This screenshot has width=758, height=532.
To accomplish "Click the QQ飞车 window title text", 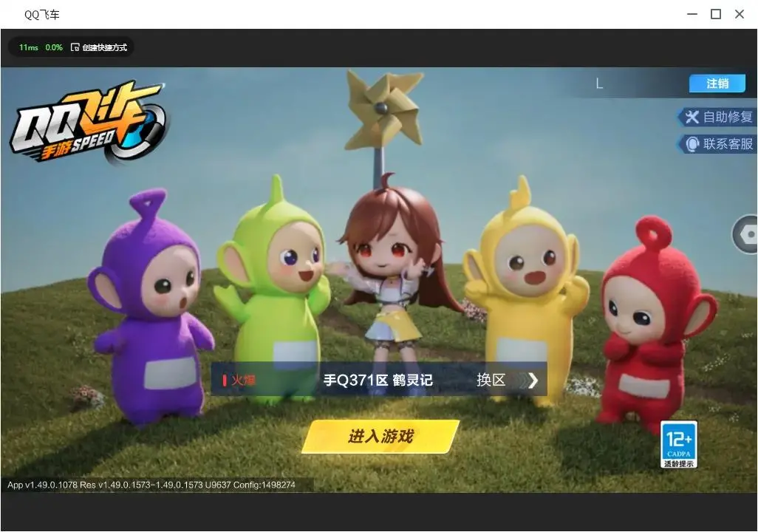I will [x=42, y=15].
